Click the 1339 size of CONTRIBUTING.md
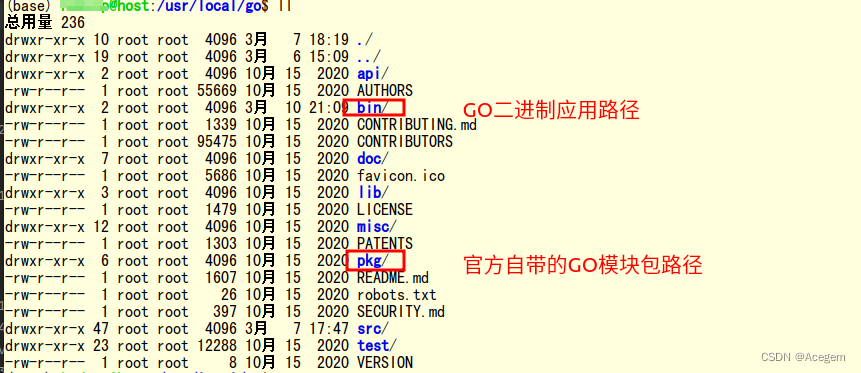The image size is (861, 373). (x=221, y=125)
